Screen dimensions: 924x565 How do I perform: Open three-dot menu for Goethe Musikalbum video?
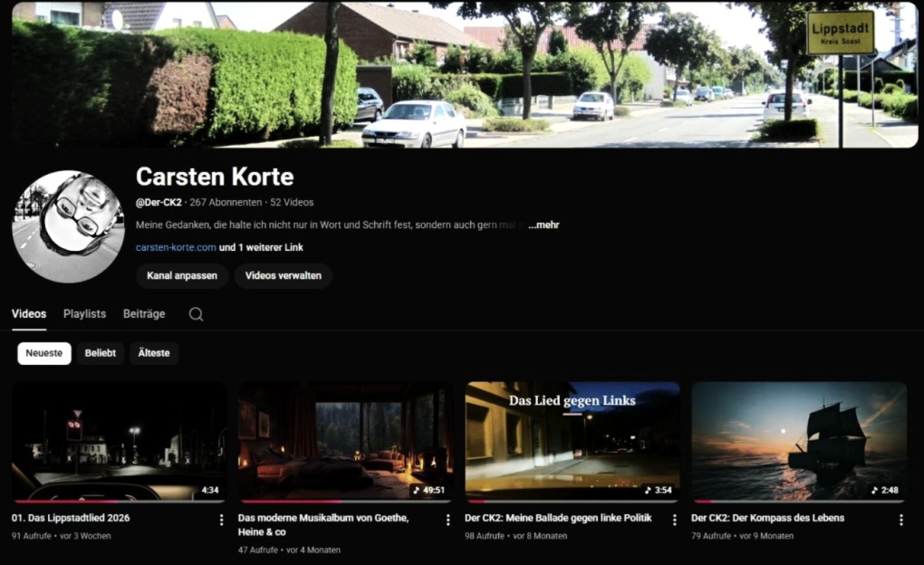point(448,520)
